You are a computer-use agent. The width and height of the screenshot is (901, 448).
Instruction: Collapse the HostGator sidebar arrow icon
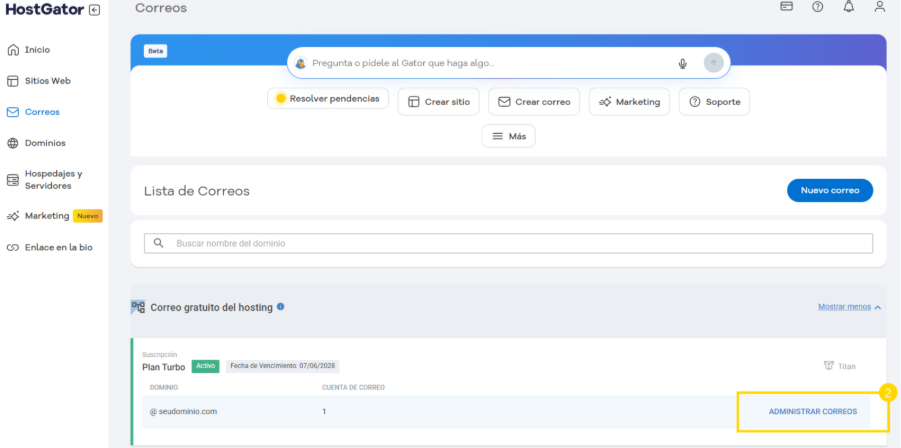tap(95, 10)
